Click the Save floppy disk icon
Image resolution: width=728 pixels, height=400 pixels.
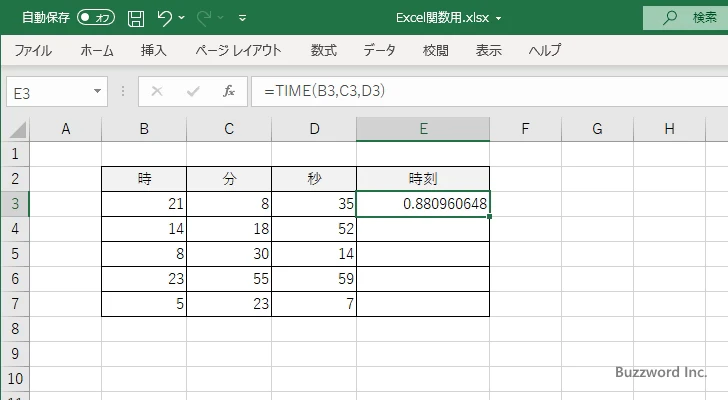136,18
